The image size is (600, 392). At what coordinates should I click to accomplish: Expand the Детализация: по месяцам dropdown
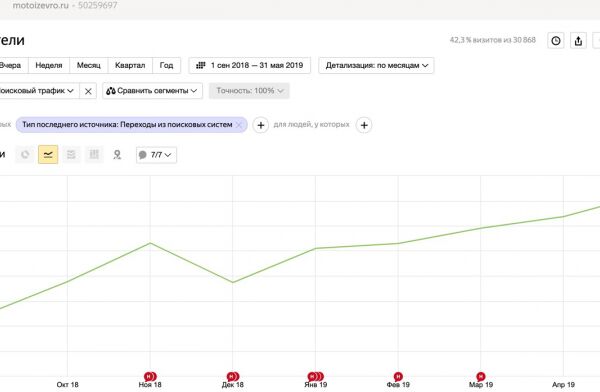376,65
